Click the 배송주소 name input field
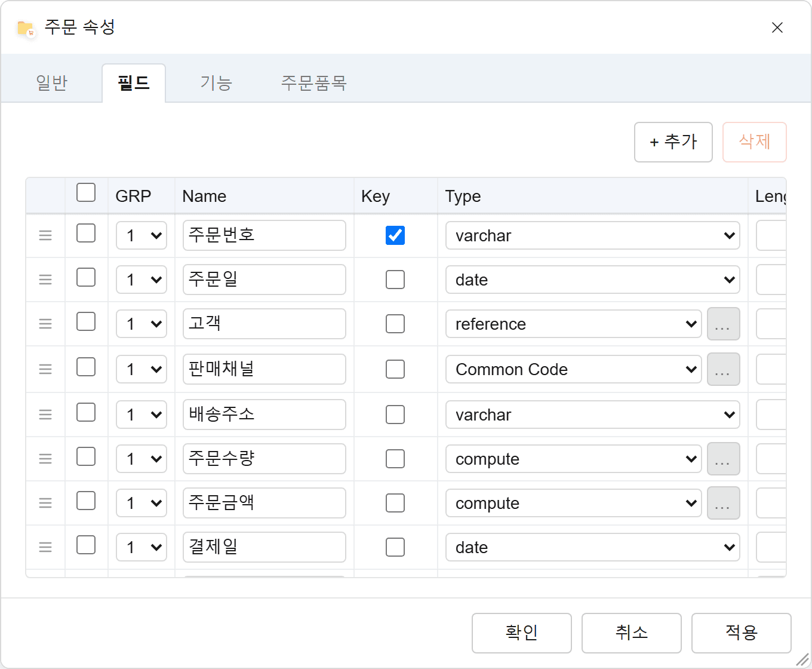 [x=264, y=415]
